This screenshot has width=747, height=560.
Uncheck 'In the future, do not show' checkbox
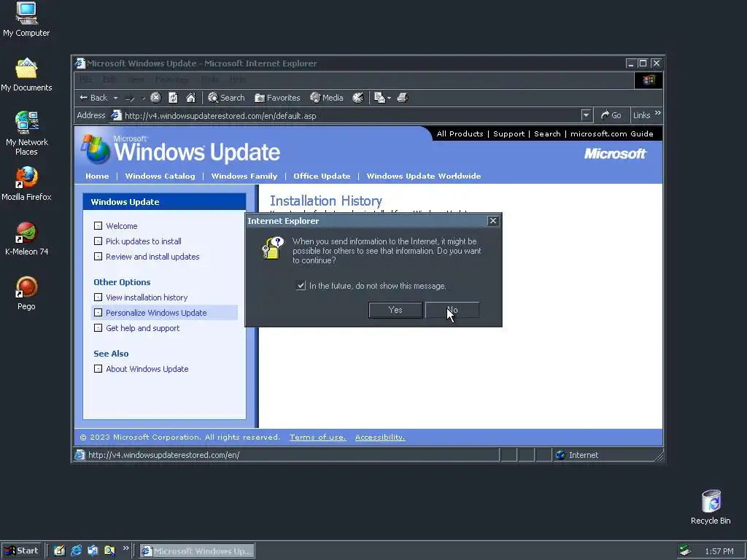point(301,286)
